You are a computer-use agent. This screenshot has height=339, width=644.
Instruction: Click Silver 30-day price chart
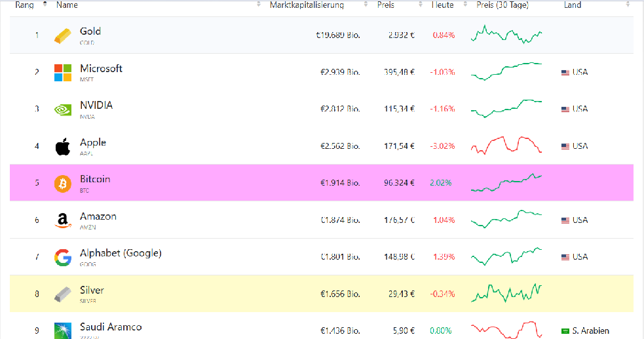click(x=506, y=293)
